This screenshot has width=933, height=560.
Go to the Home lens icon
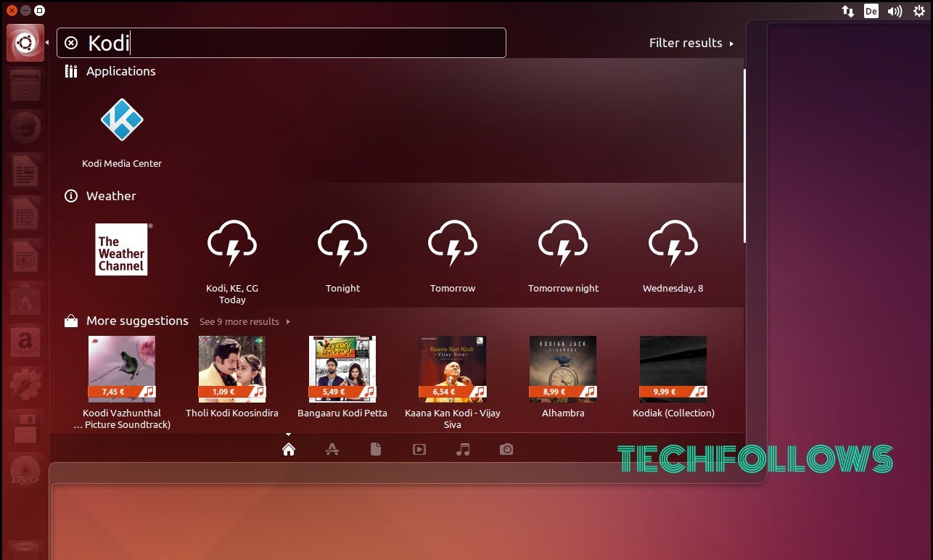point(289,450)
